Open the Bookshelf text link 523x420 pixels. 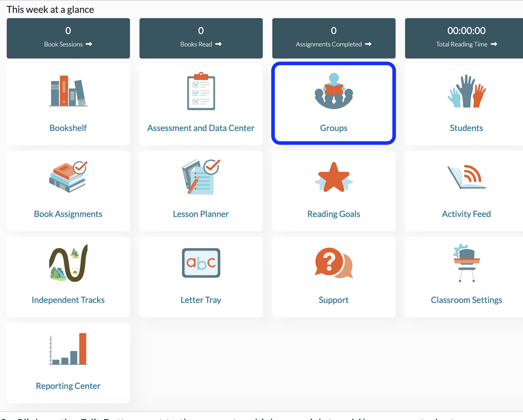click(x=68, y=128)
